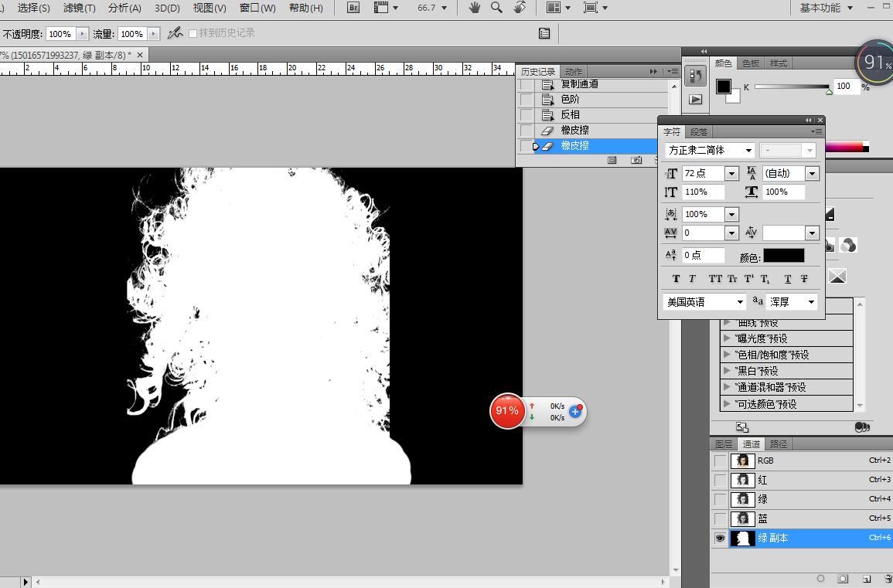
Task: Select the 色阶 history state
Action: (x=570, y=100)
